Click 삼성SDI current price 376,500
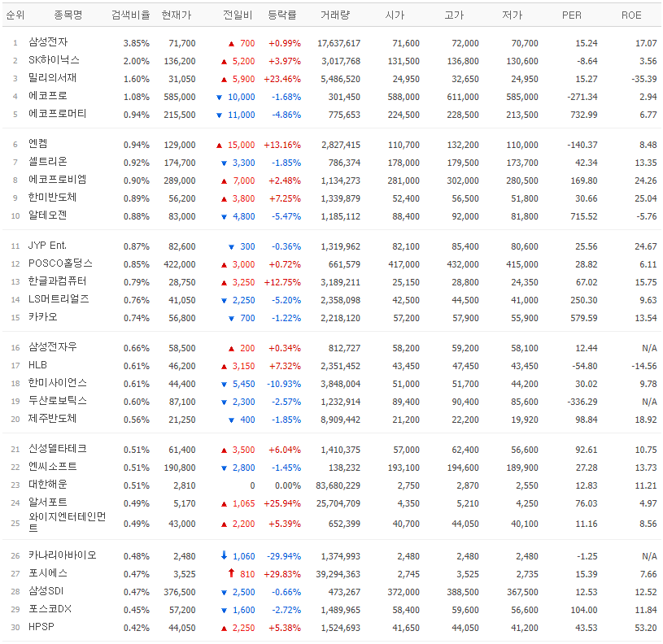Screen dimensions: 663x644 (x=180, y=593)
